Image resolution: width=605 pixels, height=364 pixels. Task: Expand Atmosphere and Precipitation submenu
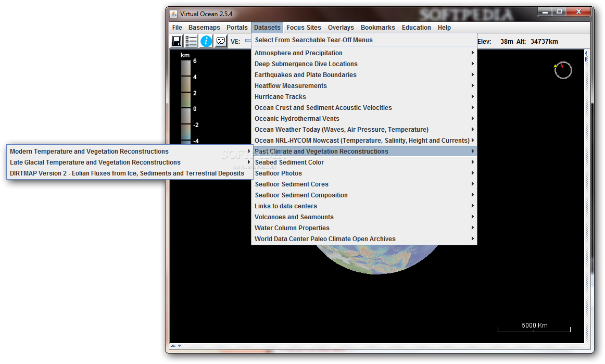[364, 53]
